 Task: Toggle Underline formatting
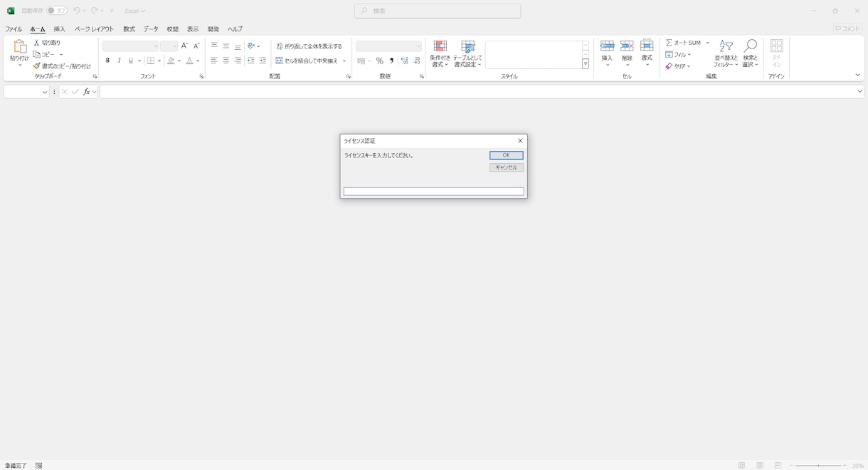pos(131,61)
